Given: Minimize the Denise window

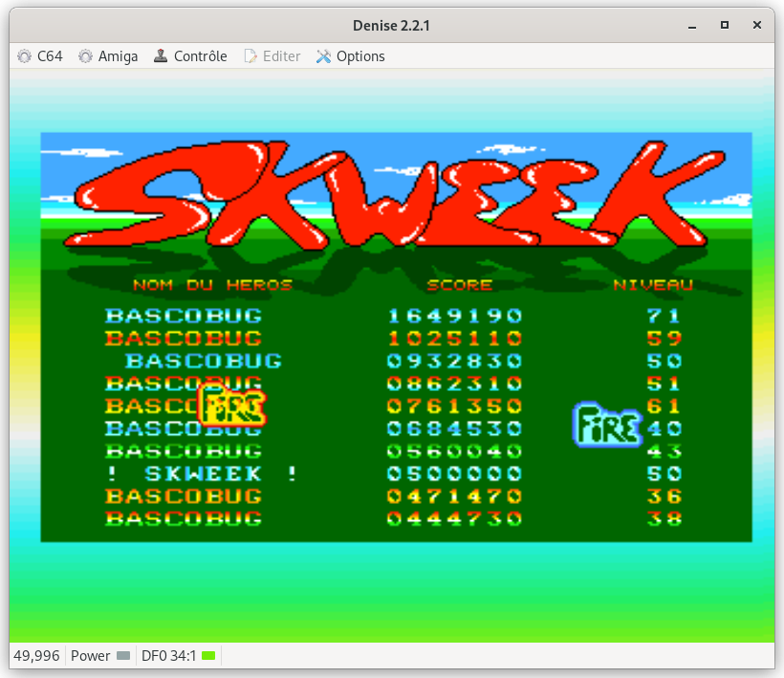Looking at the screenshot, I should point(692,26).
